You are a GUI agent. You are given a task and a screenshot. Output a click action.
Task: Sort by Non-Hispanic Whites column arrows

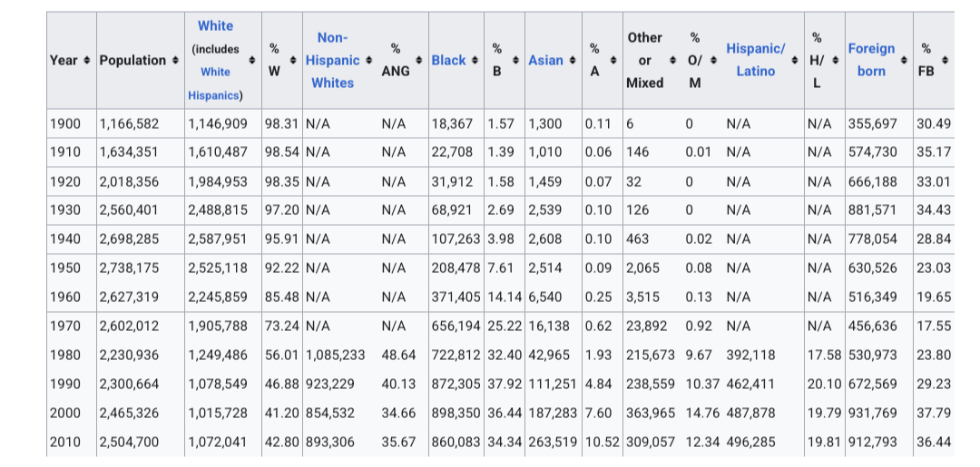368,60
